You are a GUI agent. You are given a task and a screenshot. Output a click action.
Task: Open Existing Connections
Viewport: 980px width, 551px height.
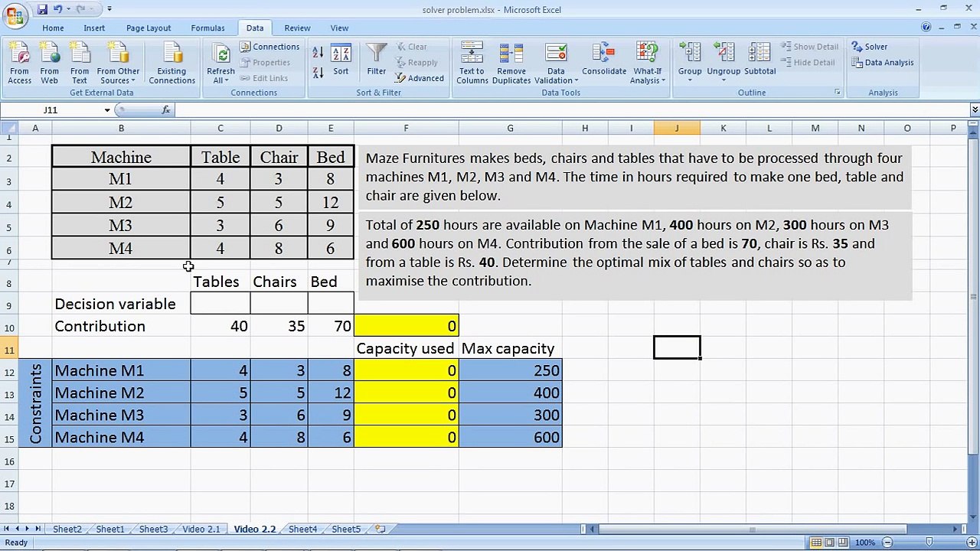(x=171, y=64)
